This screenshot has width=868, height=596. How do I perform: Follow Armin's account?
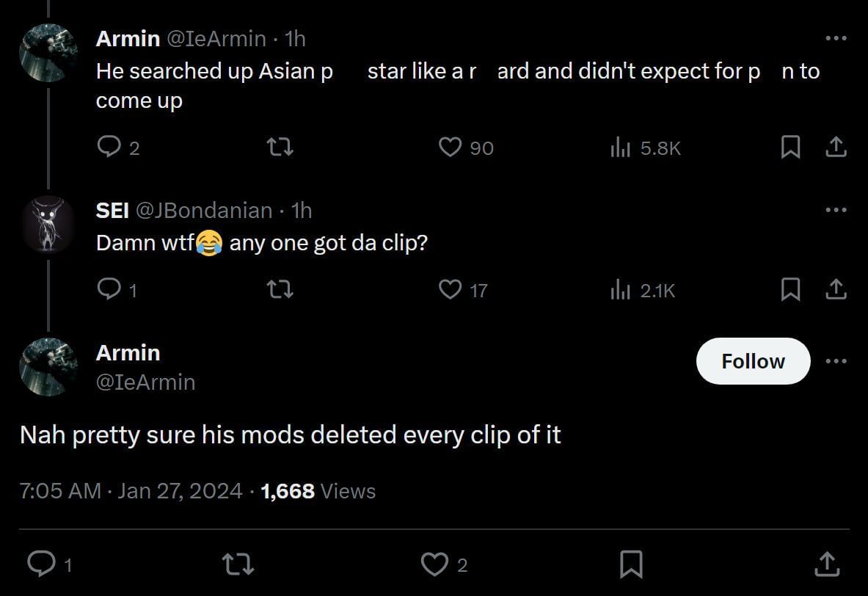click(x=753, y=361)
